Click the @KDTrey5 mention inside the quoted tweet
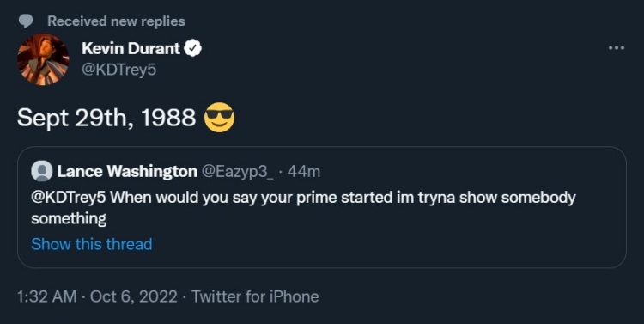The height and width of the screenshot is (324, 644). click(x=69, y=198)
